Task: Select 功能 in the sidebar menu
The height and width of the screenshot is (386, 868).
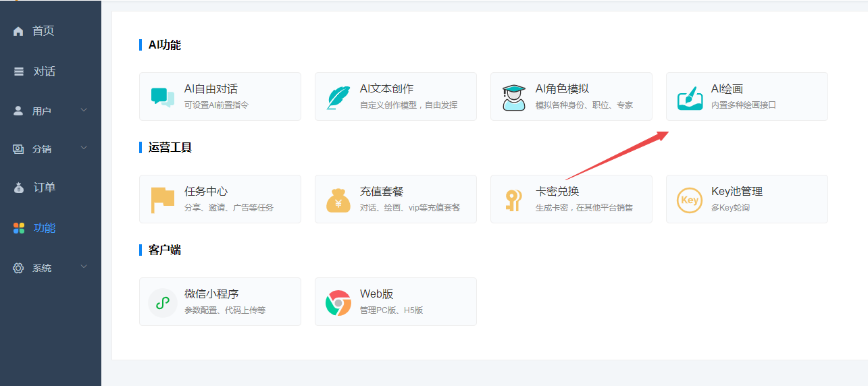Action: point(44,228)
